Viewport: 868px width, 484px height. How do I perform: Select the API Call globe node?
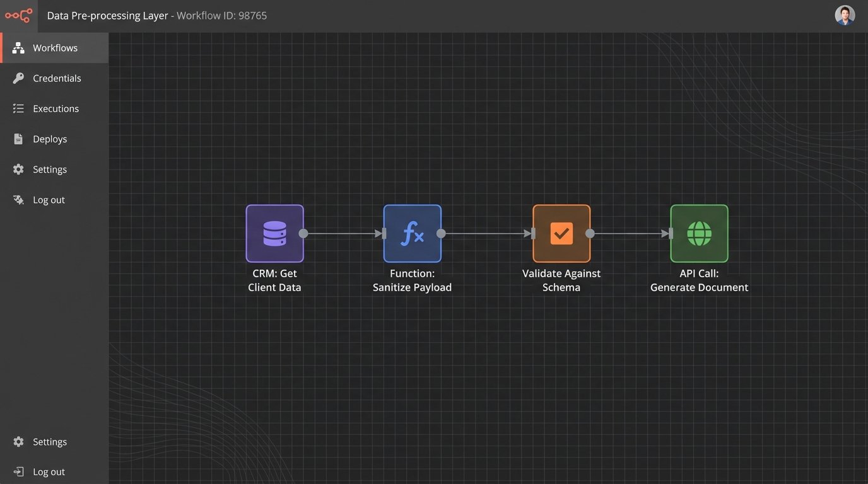pyautogui.click(x=699, y=233)
